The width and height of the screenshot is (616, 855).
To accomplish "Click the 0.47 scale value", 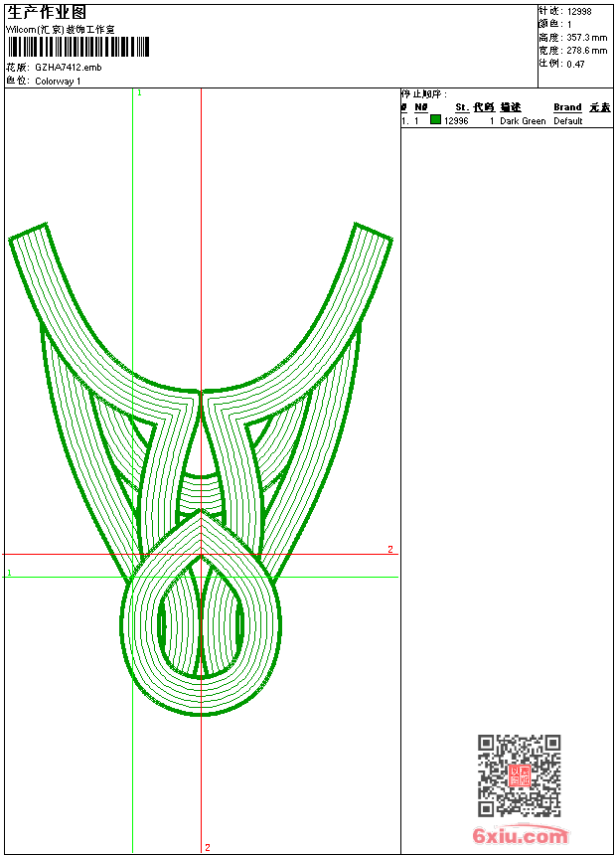I will tap(576, 64).
